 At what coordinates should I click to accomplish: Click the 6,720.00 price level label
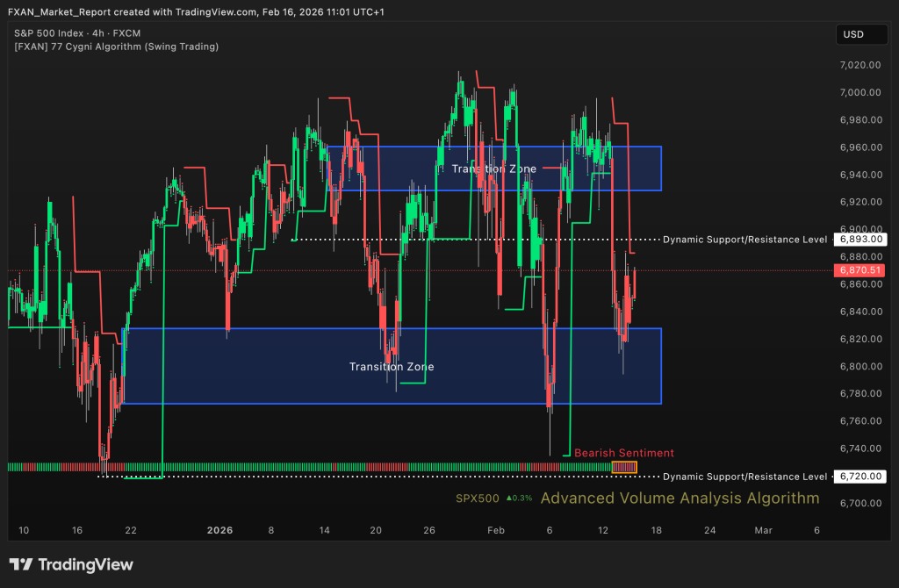[x=859, y=477]
